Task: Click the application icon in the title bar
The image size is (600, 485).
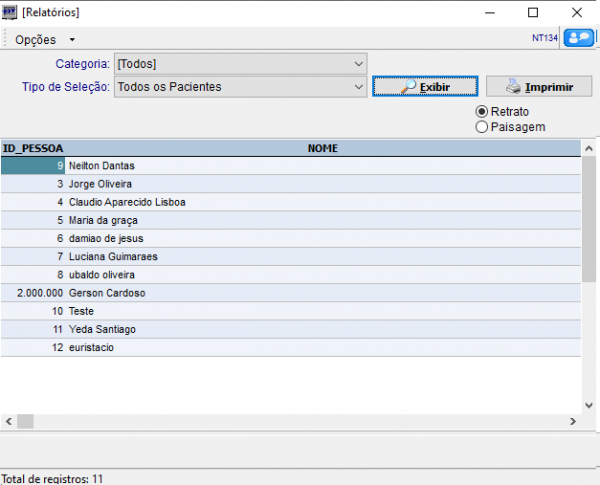Action: point(10,12)
